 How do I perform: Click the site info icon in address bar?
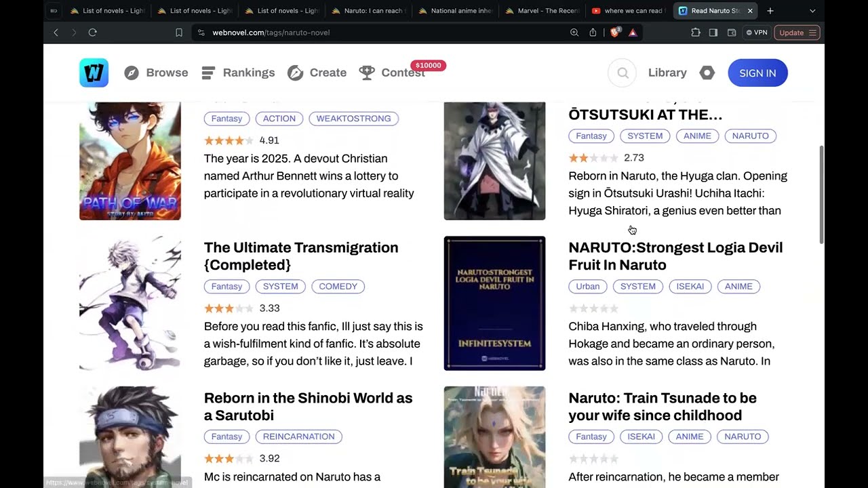pyautogui.click(x=201, y=33)
